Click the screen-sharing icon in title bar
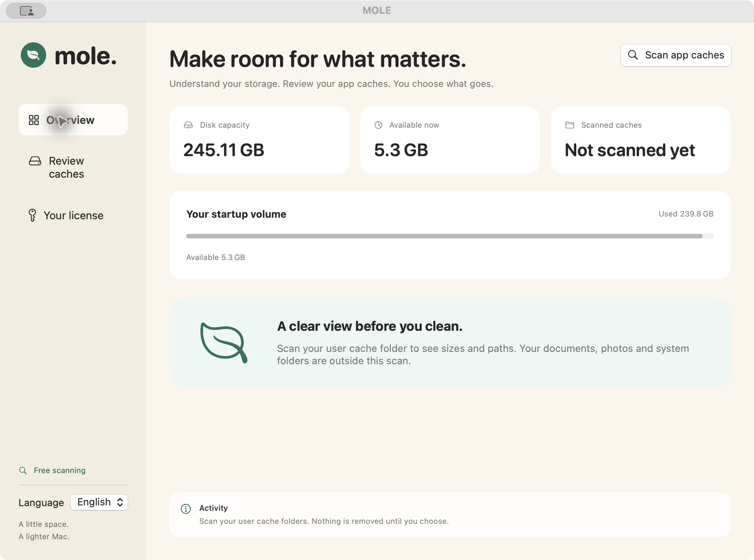This screenshot has width=754, height=560. pos(27,11)
